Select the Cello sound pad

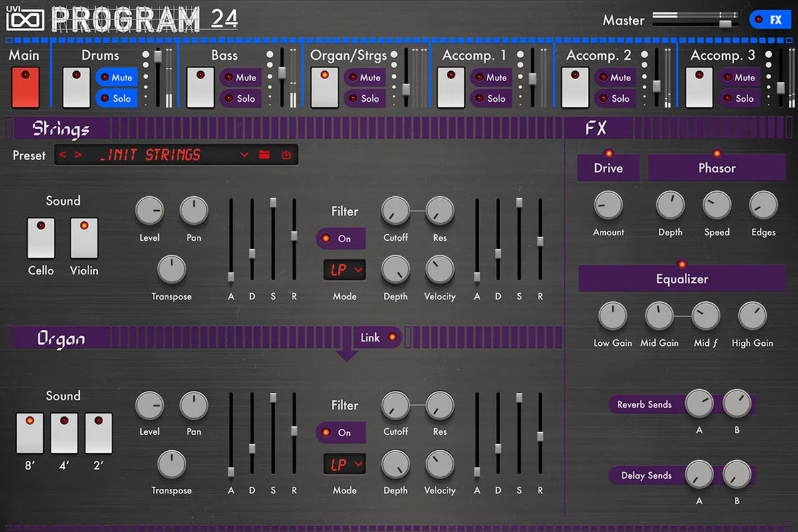[41, 238]
